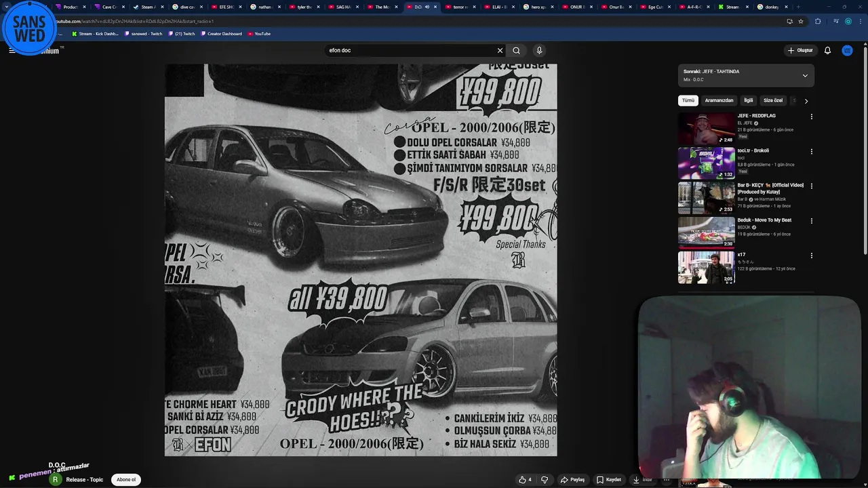The image size is (868, 488).
Task: Open the browser profile icon
Action: 848,21
